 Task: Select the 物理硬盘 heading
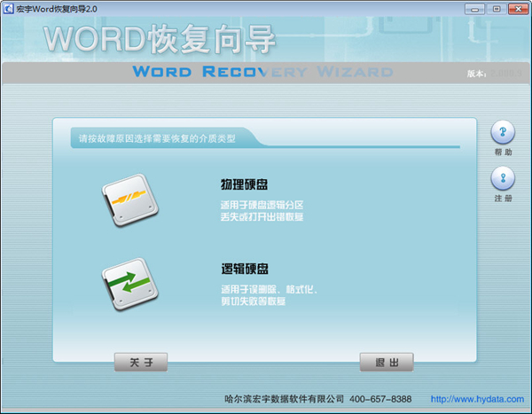coord(245,184)
